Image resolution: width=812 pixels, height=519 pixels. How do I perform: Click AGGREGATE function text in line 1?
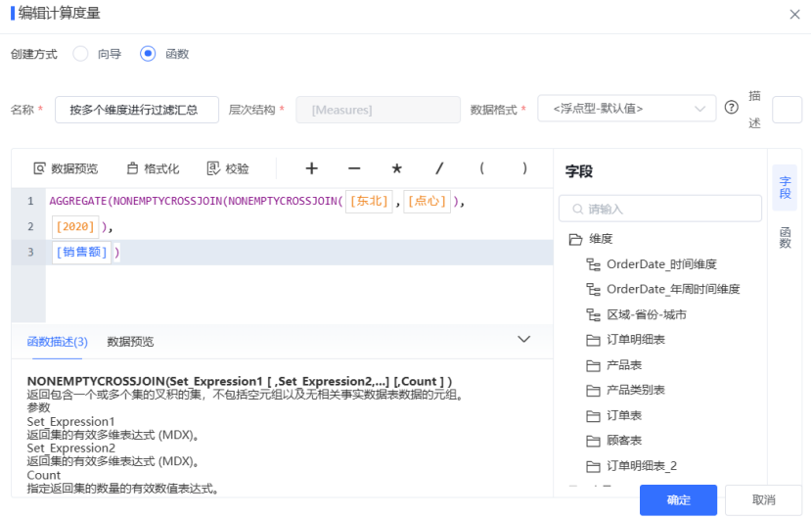point(77,201)
